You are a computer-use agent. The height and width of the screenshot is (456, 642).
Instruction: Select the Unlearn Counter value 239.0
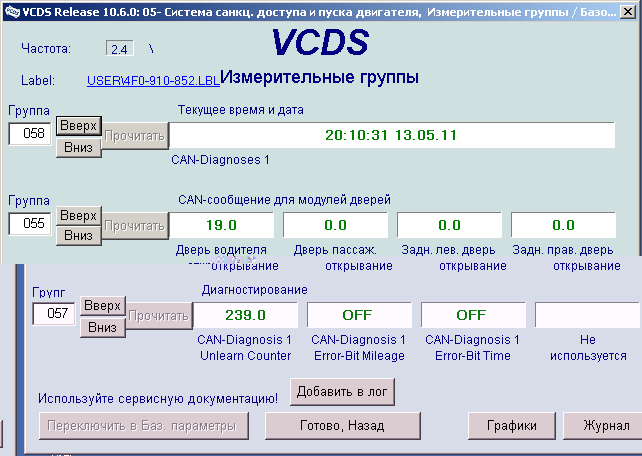[246, 315]
